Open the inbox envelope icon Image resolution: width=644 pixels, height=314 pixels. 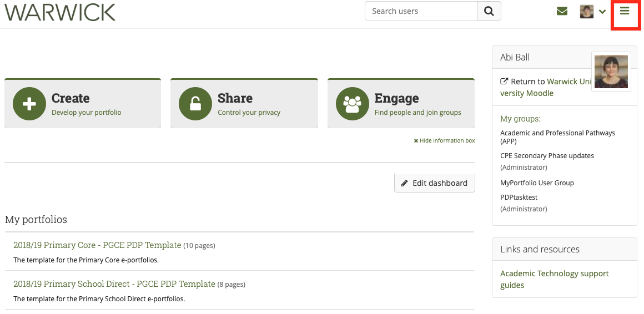click(x=562, y=12)
